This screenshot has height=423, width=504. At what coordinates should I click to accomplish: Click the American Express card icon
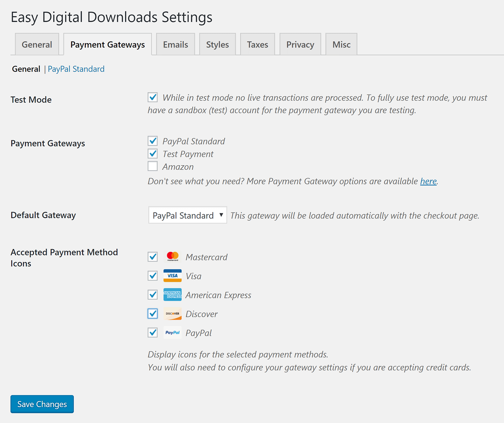tap(173, 294)
